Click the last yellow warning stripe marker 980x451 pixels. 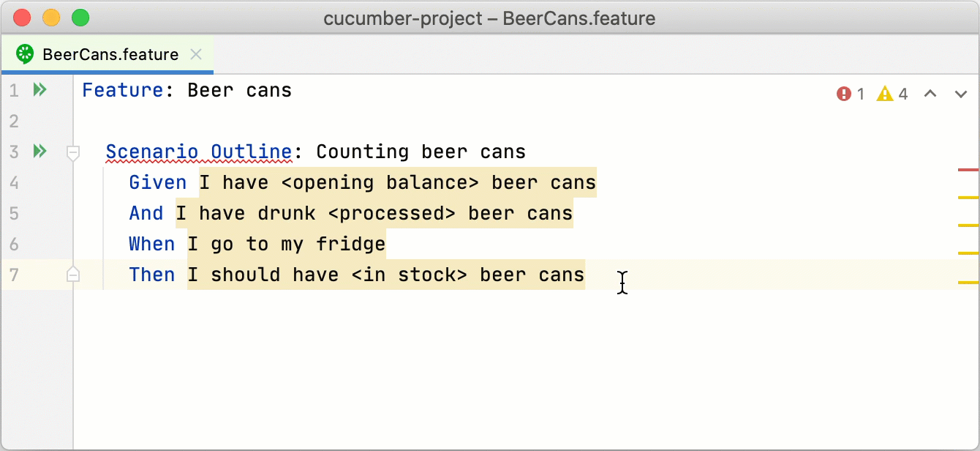point(968,282)
